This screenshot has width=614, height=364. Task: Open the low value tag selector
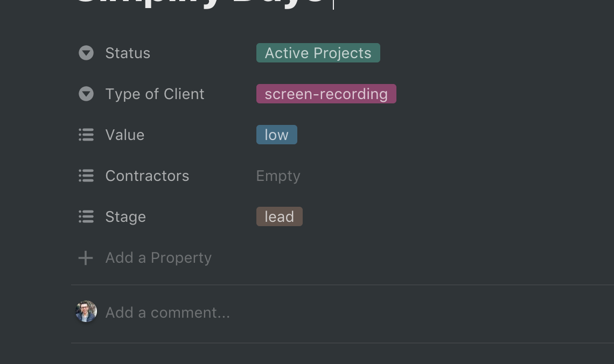[x=276, y=135]
